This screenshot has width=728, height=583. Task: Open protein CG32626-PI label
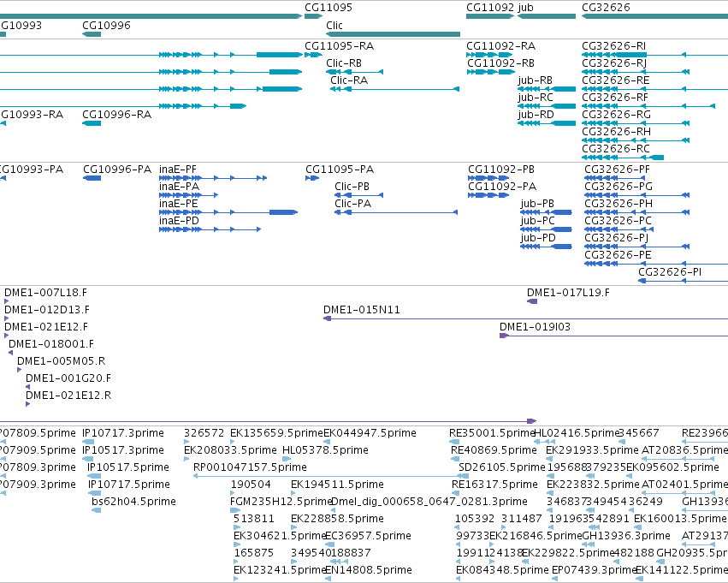tap(670, 272)
